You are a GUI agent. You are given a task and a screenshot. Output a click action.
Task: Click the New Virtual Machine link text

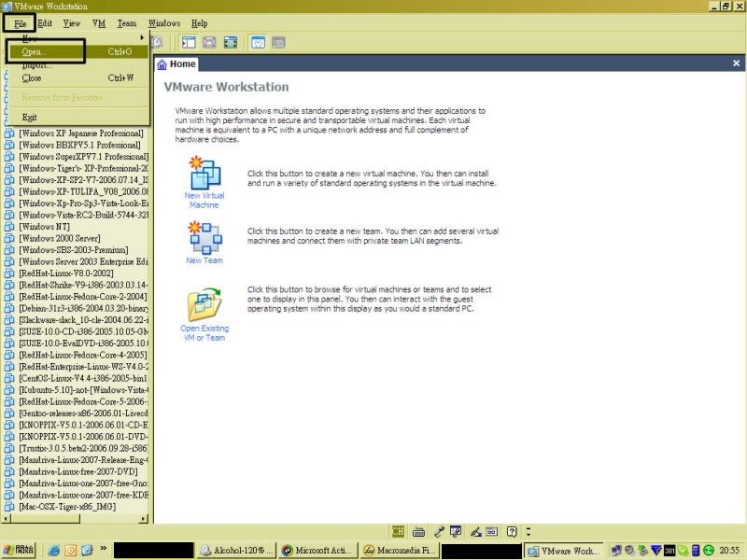[x=204, y=200]
